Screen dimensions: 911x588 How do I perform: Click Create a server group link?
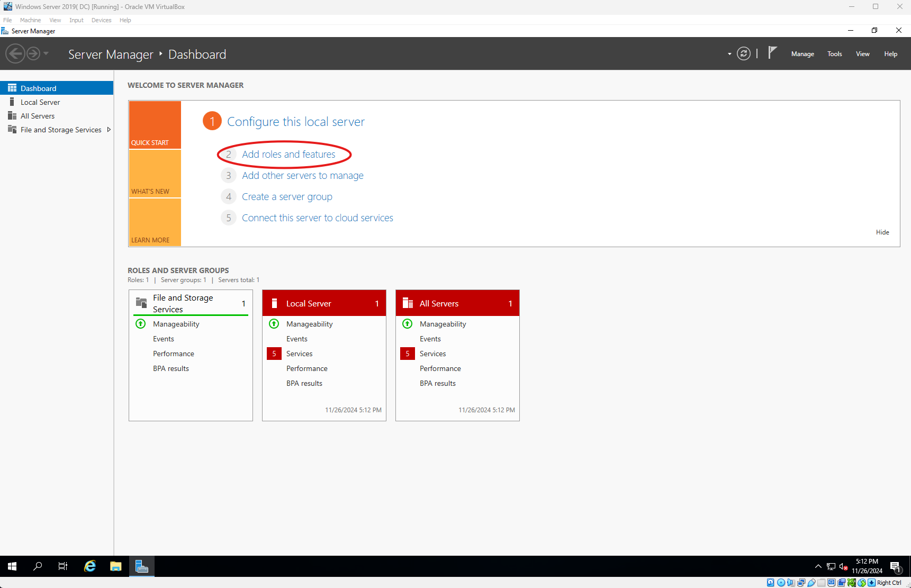(x=287, y=197)
